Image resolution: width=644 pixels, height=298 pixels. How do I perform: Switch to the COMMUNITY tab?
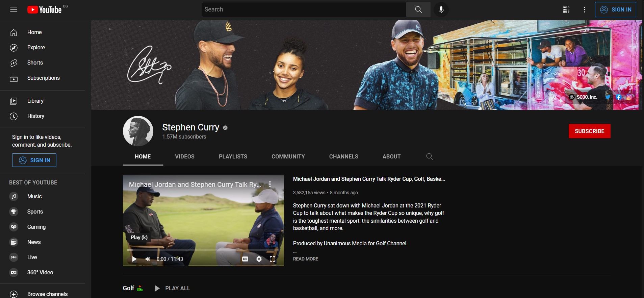[x=288, y=157]
